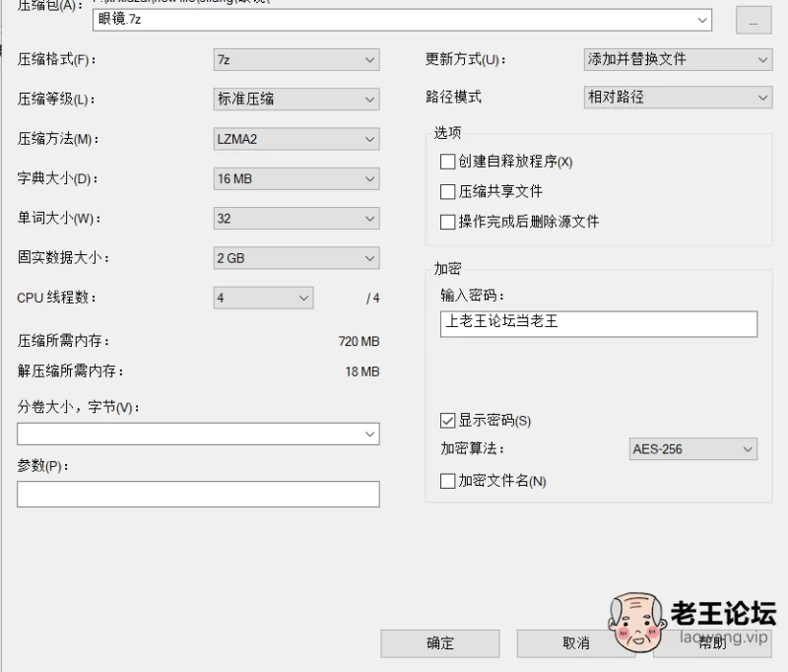Screen dimensions: 788x672
Task: Click the 固实数据大小 label
Action: point(64,257)
